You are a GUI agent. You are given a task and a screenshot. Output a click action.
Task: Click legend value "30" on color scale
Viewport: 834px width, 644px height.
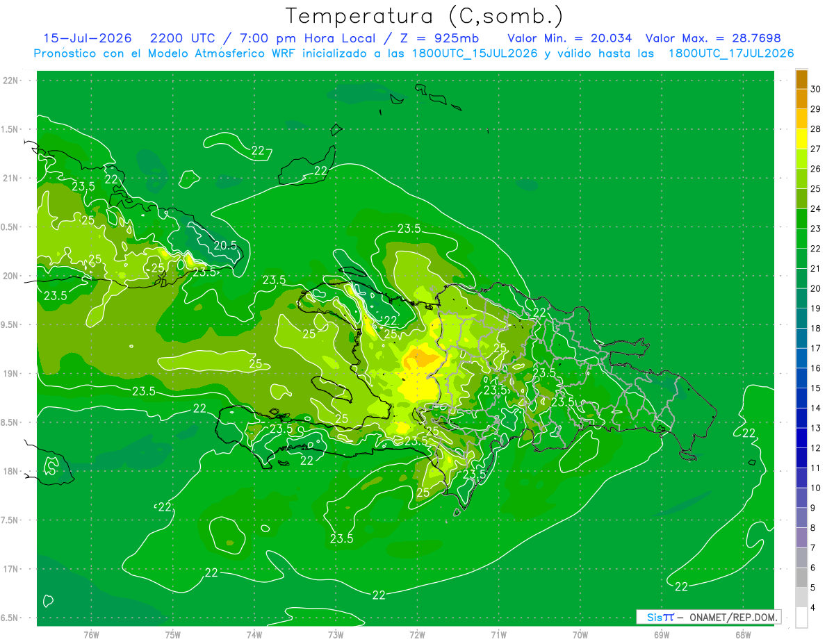tap(816, 89)
